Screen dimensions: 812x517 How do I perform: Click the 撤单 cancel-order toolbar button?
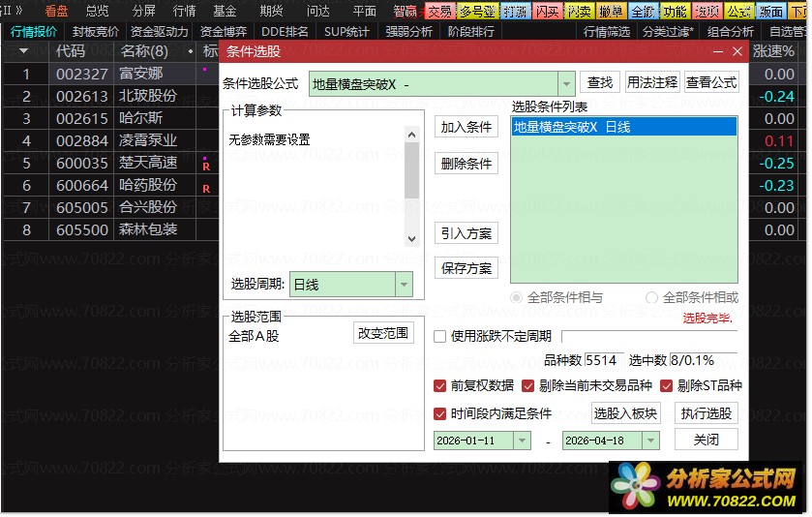tap(611, 12)
